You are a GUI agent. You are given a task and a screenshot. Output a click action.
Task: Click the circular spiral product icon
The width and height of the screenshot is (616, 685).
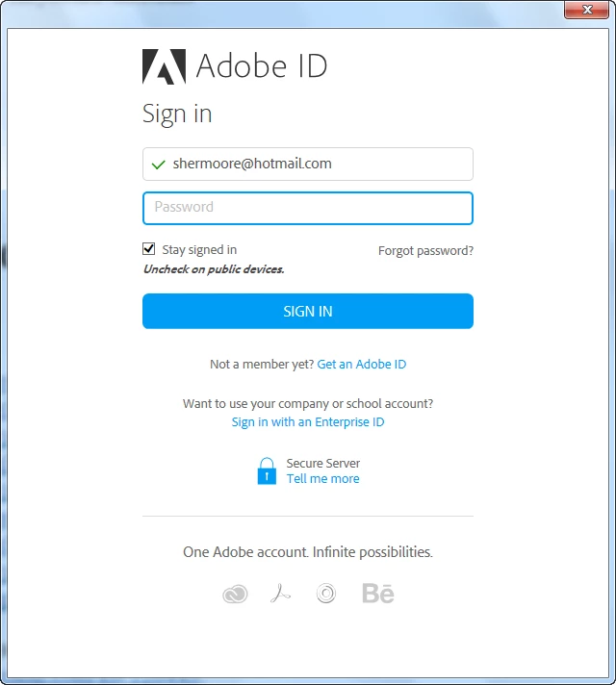point(326,594)
